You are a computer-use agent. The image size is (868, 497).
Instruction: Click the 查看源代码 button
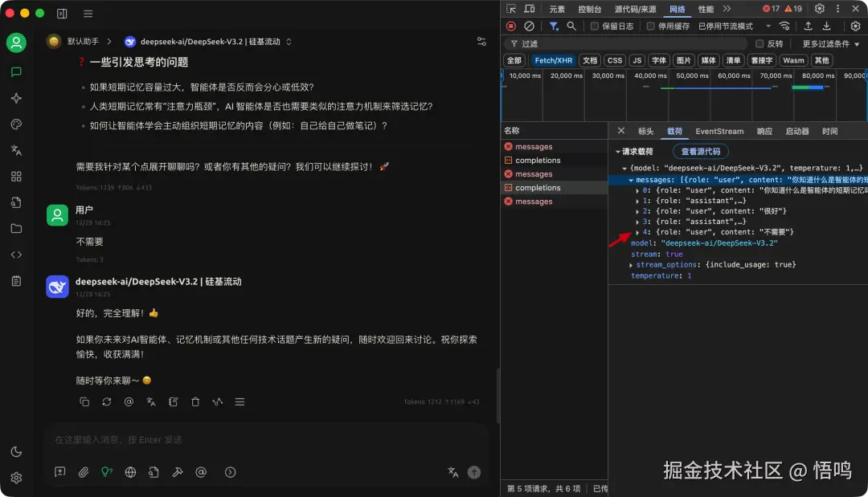pyautogui.click(x=700, y=152)
